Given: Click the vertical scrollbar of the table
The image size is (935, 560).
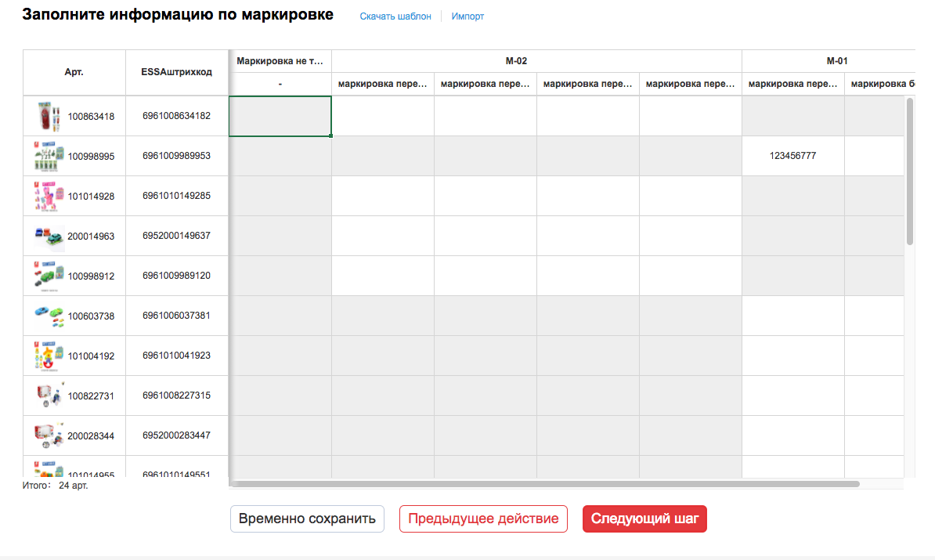Looking at the screenshot, I should (x=909, y=172).
